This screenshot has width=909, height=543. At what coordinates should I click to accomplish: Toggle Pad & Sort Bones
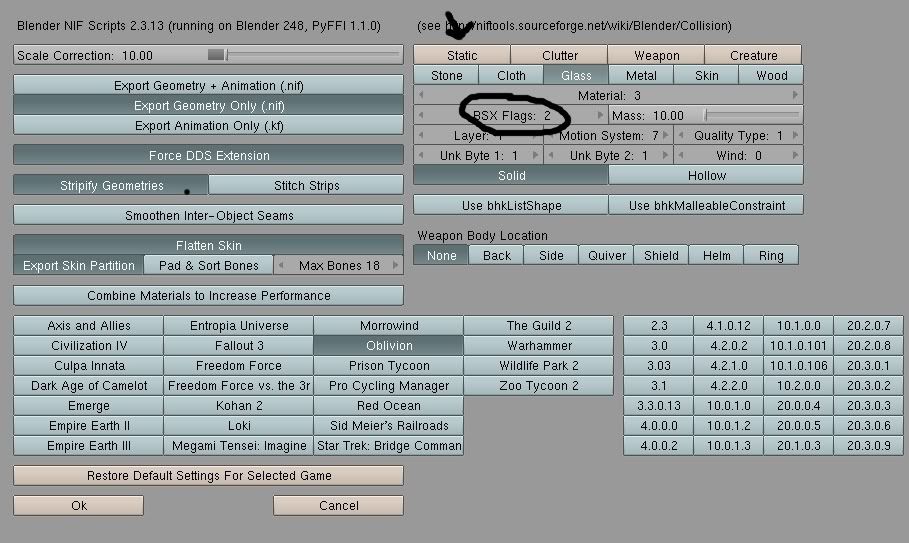pyautogui.click(x=209, y=265)
